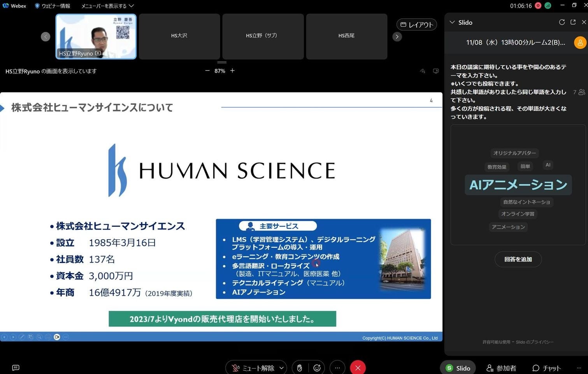Zoom in shared screen with plus

click(232, 71)
